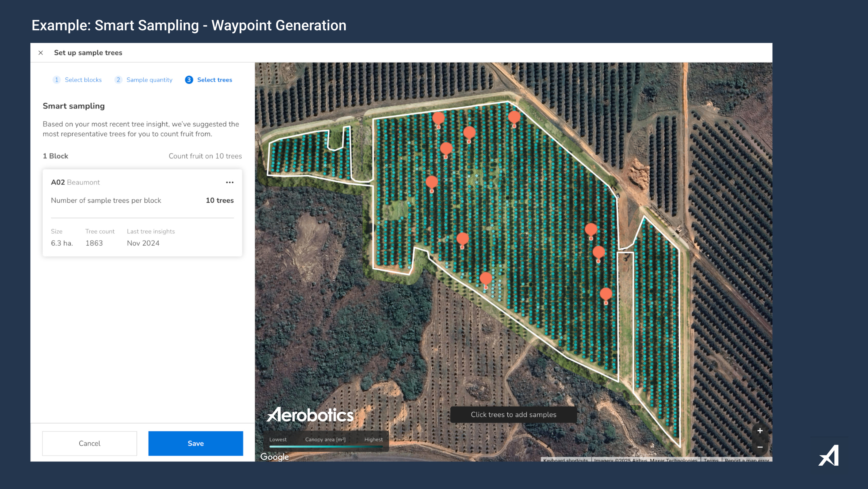
Task: Go to the Select blocks step
Action: coord(83,80)
